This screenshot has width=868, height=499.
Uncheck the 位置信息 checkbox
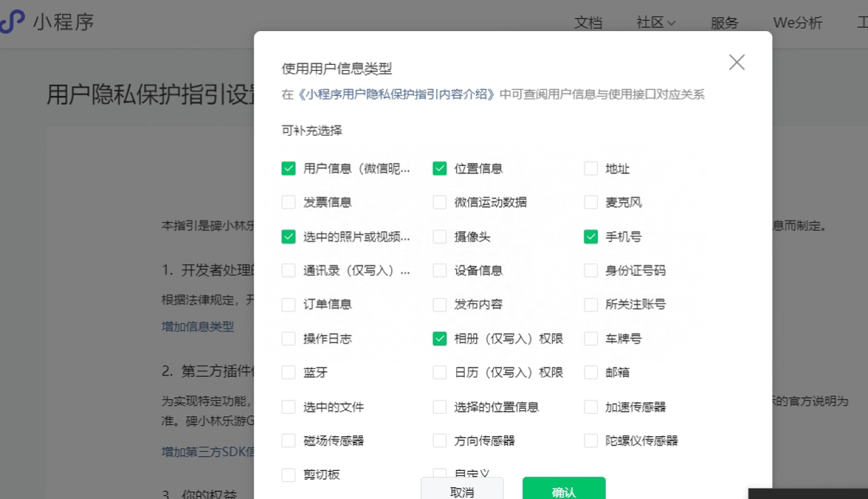440,169
